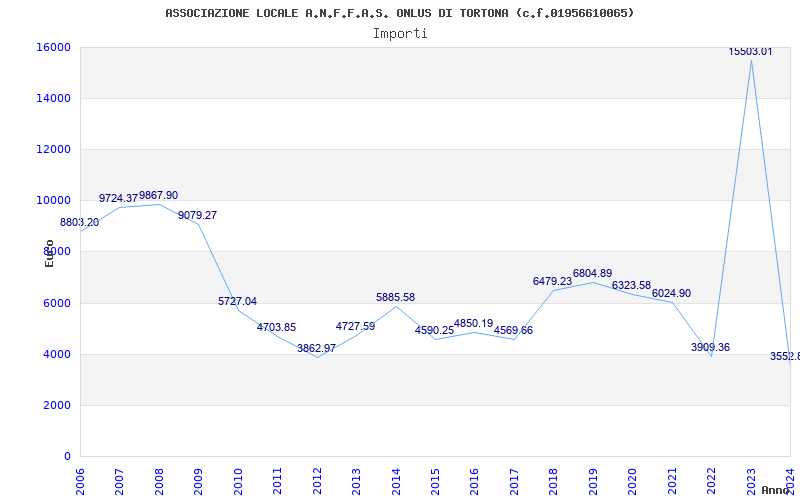Click the x-axis year label 2009
The image size is (800, 500).
pyautogui.click(x=198, y=481)
